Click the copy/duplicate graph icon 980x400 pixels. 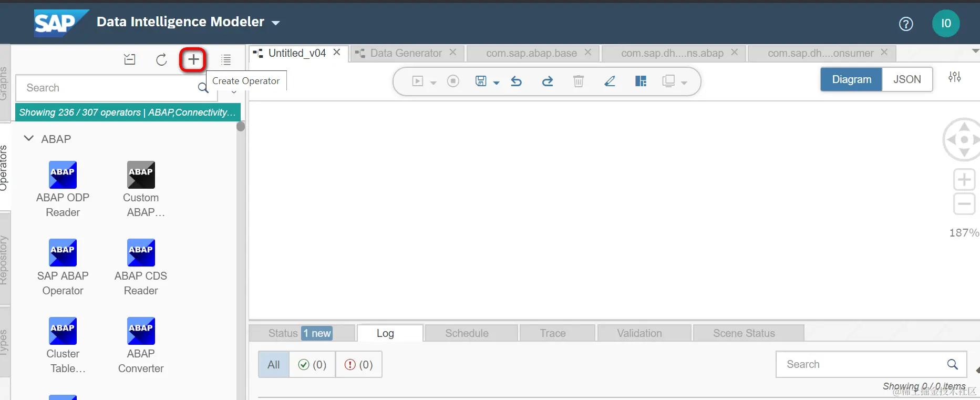pos(668,81)
